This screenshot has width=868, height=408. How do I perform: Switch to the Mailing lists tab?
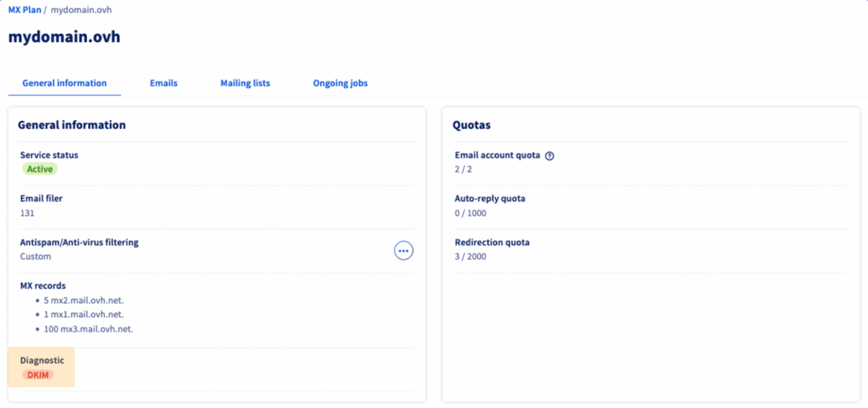point(245,83)
